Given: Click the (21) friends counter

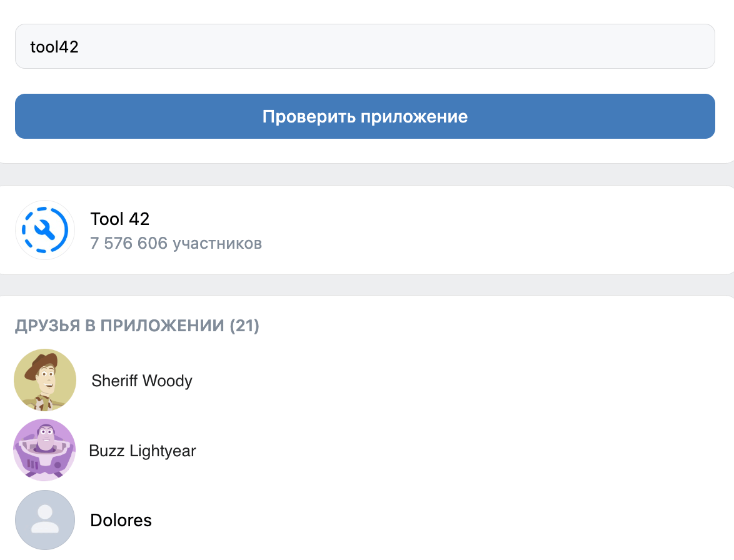Looking at the screenshot, I should pos(244,326).
